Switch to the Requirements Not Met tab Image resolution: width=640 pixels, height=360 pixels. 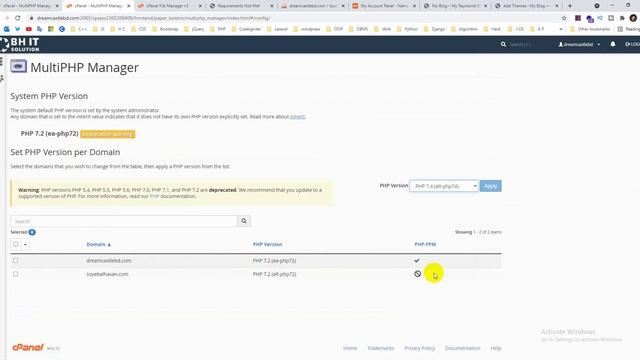240,6
